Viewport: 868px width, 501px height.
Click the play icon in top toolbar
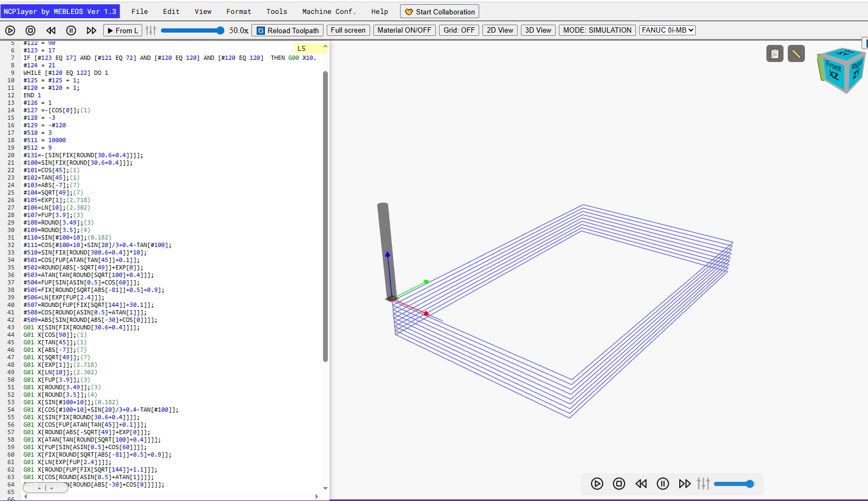click(x=10, y=30)
